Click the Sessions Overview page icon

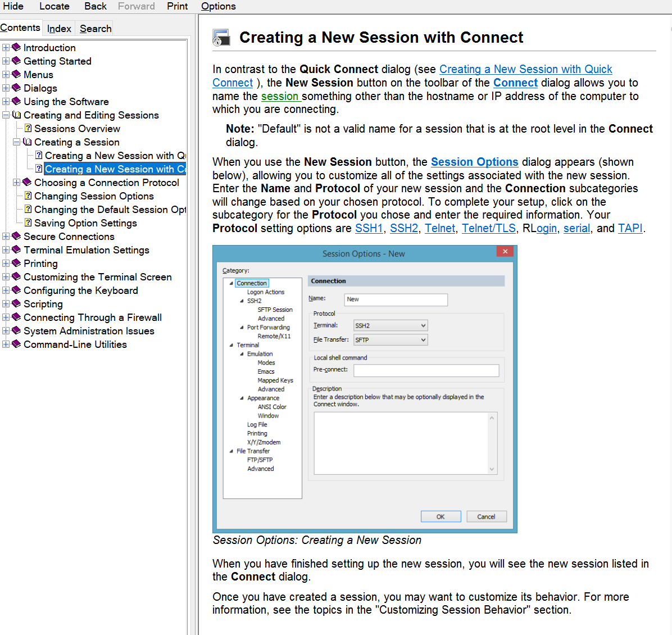click(x=28, y=128)
